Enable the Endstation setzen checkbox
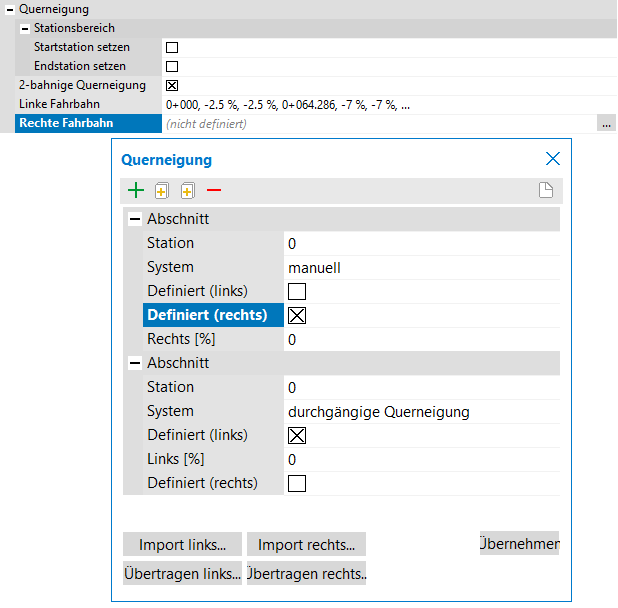This screenshot has height=608, width=618. coord(172,66)
